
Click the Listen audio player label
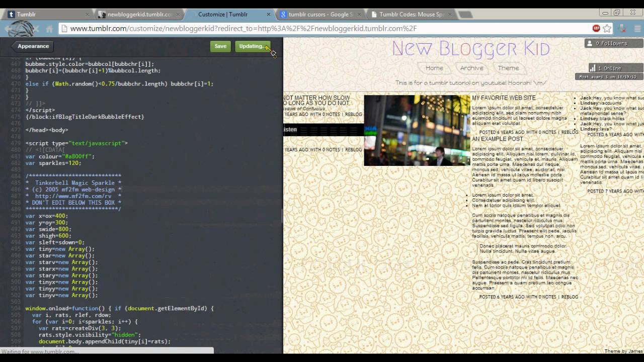290,130
